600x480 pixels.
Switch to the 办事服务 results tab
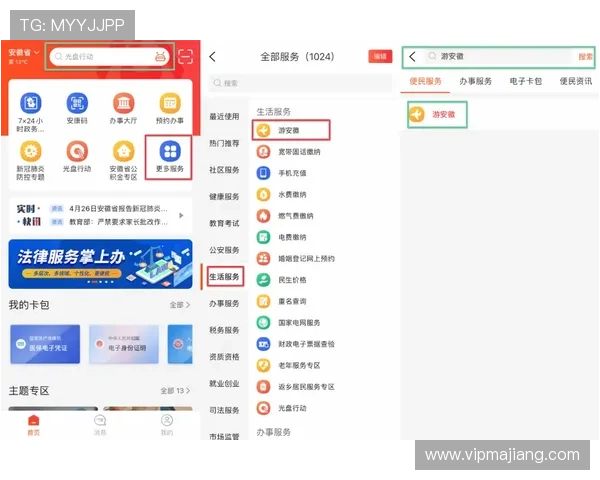pos(476,81)
